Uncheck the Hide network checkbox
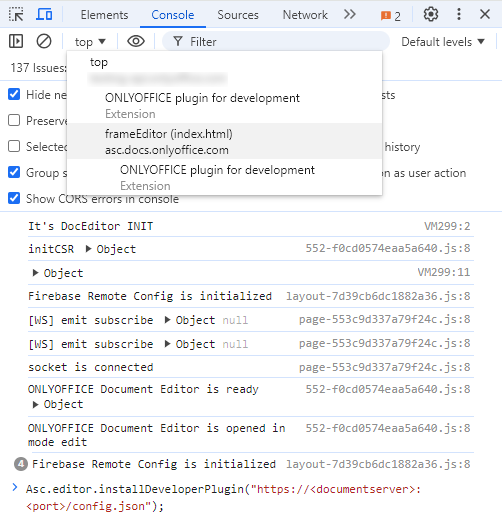 click(x=14, y=94)
